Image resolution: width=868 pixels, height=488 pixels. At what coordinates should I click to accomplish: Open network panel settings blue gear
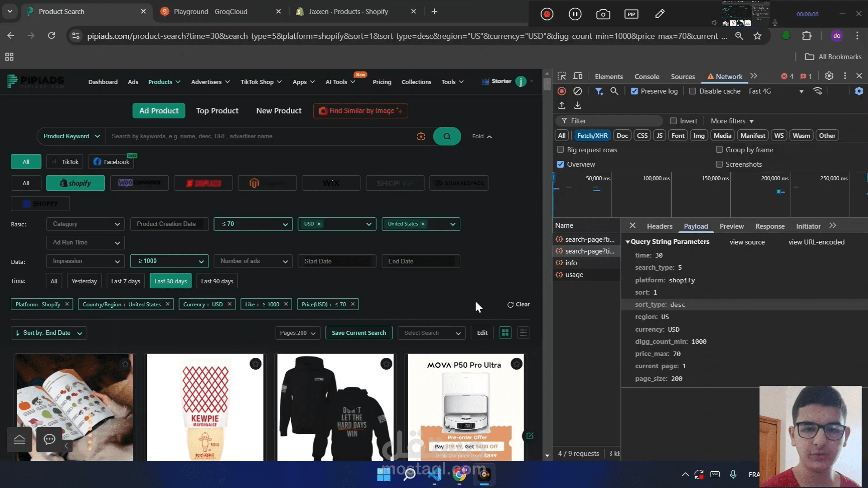859,91
